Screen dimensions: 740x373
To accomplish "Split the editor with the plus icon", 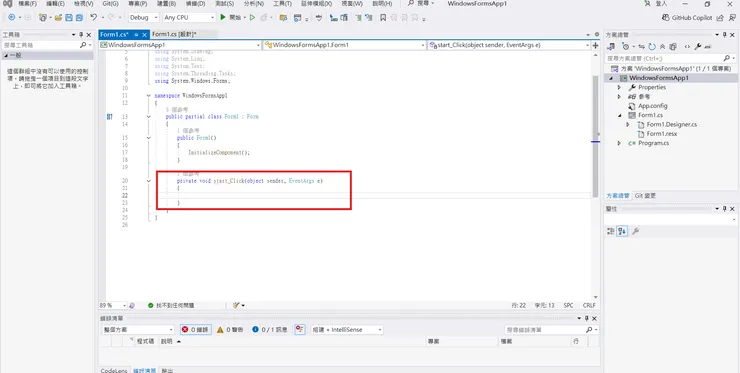I will (596, 45).
